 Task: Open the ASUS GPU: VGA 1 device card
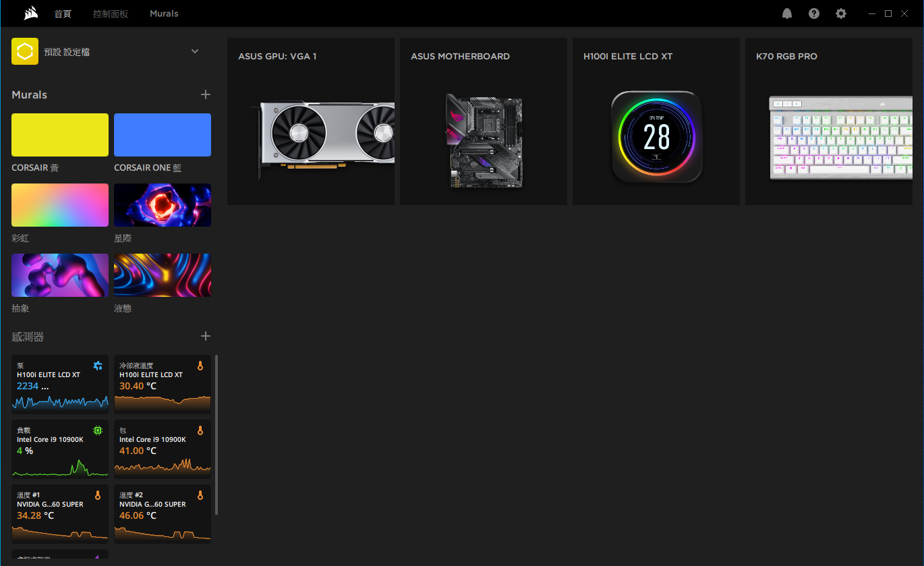[x=311, y=121]
